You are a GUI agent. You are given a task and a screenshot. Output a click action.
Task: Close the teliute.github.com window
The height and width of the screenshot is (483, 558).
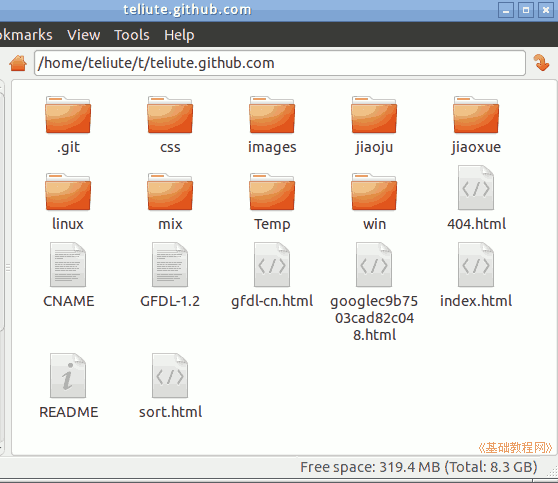pos(546,10)
